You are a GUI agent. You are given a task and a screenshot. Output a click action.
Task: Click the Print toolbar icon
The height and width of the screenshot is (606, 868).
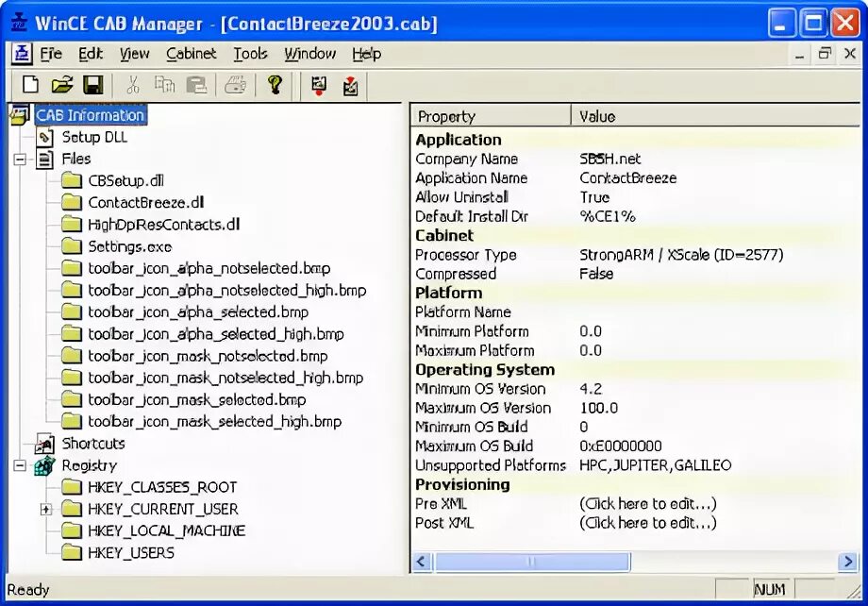(236, 85)
